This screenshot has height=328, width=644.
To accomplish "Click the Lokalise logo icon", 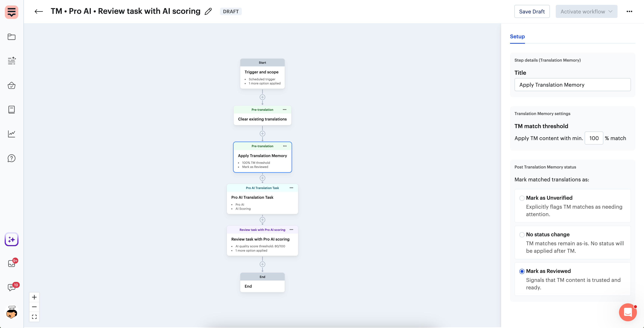I will coord(12,12).
